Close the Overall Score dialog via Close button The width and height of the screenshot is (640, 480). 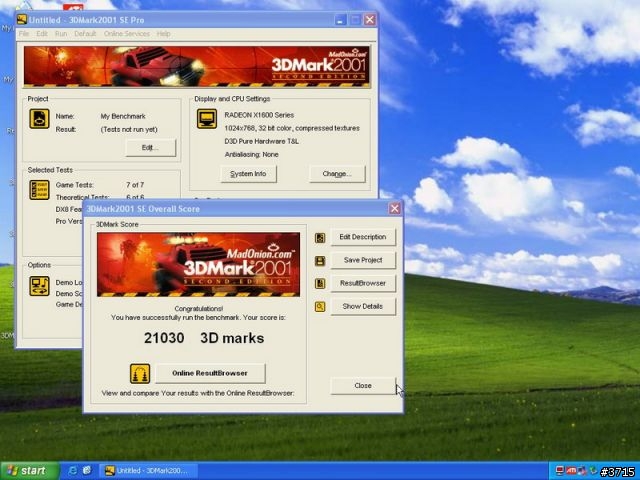[363, 385]
